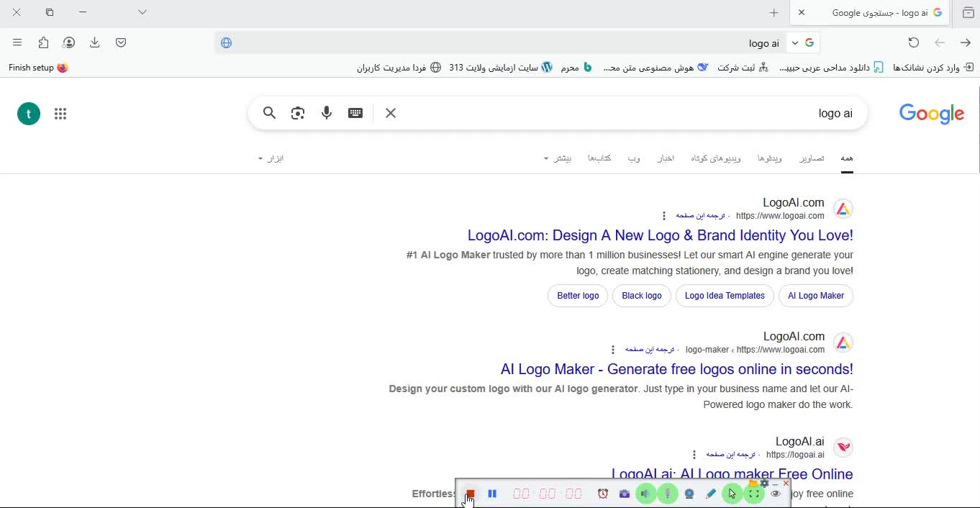Take a screenshot with recorder camera icon

click(625, 494)
